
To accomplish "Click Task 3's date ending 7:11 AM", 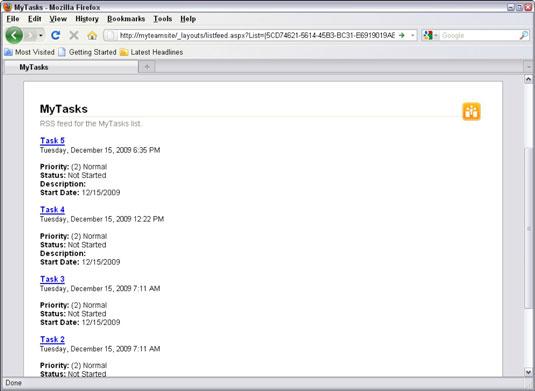I will (100, 289).
